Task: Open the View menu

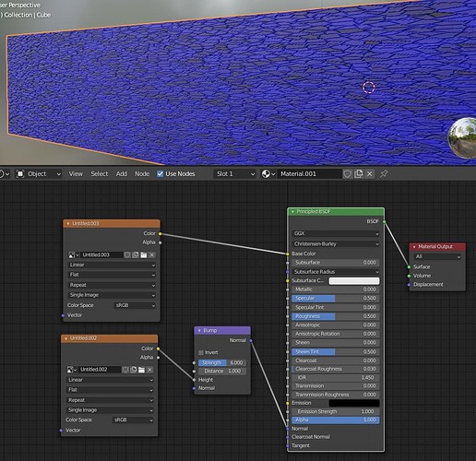Action: 76,174
